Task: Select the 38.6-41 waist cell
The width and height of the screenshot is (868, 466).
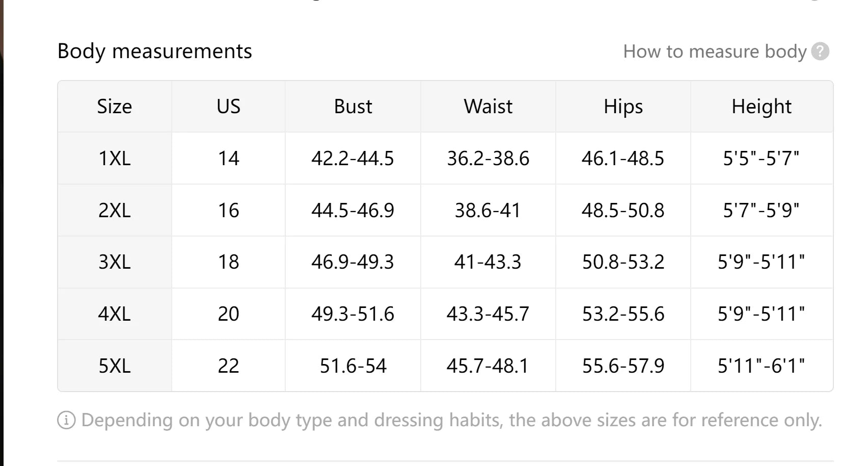Action: 488,211
